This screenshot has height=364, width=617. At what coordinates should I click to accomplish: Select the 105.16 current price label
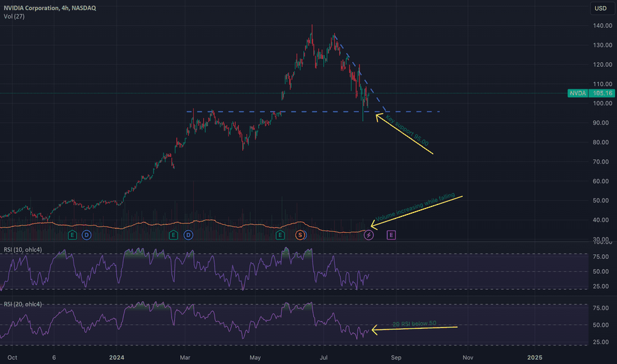[602, 93]
